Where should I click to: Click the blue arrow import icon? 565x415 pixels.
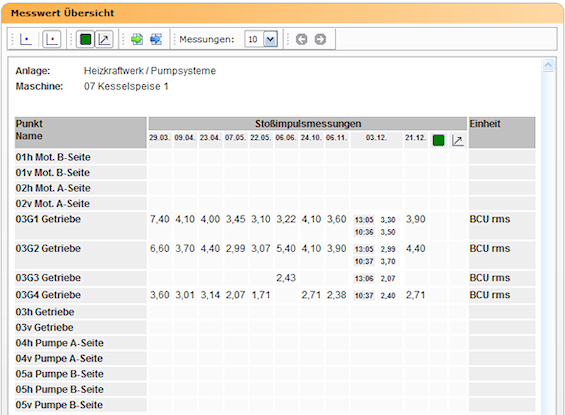coord(156,39)
